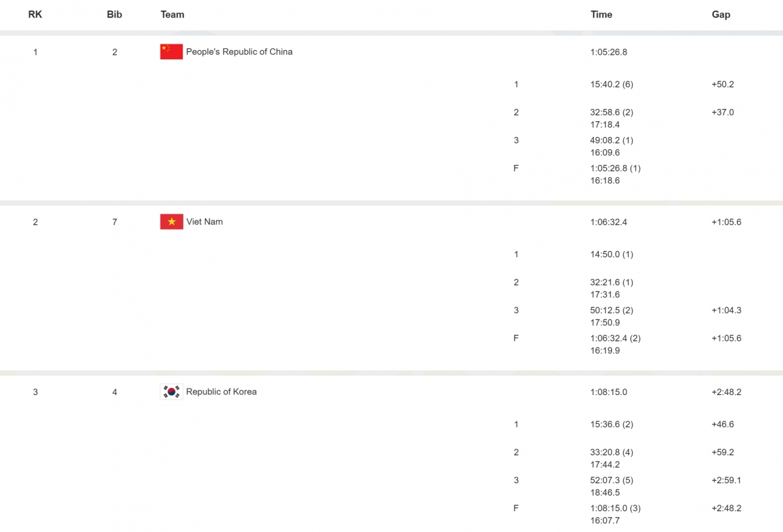
Task: Sort by the Bib column header
Action: click(114, 14)
